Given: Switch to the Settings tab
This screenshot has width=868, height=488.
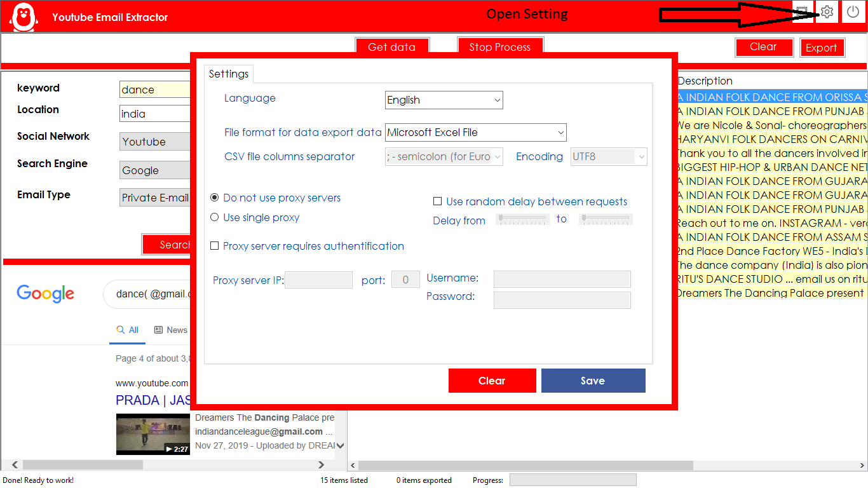Looking at the screenshot, I should coord(229,74).
